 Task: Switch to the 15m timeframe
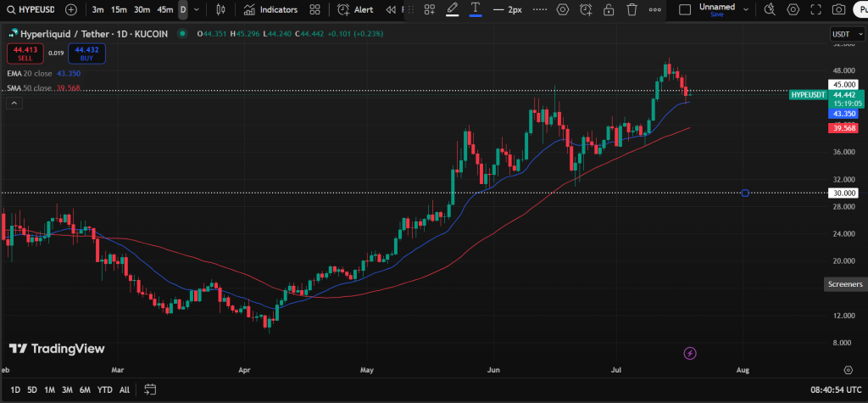point(119,9)
